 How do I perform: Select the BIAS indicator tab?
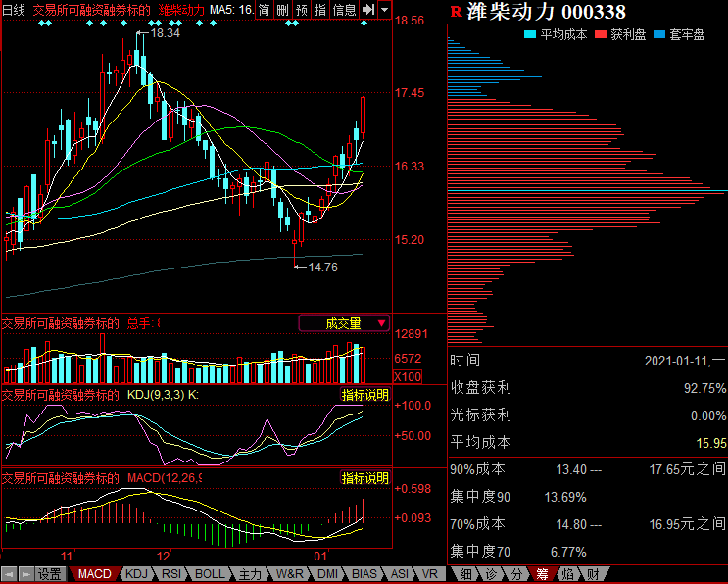(x=364, y=574)
